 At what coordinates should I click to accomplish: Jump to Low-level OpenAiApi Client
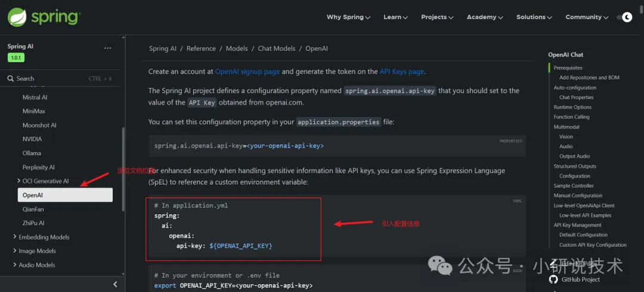[x=584, y=205]
